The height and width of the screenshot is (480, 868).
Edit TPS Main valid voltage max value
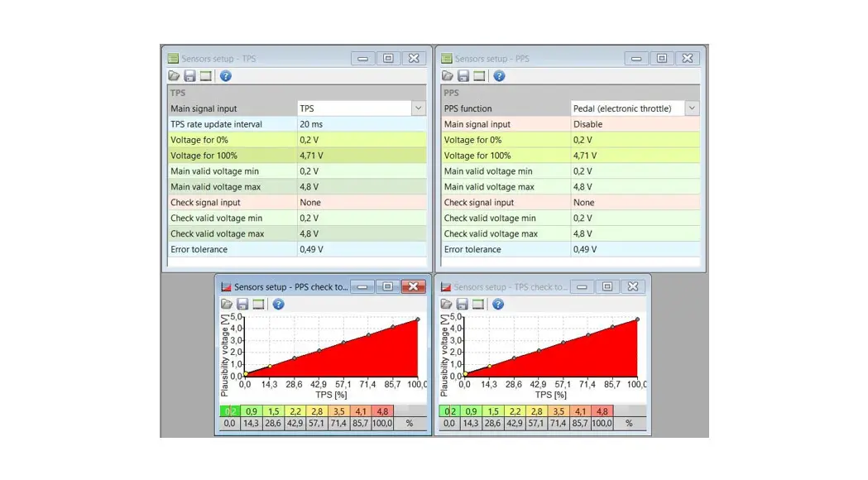[362, 186]
